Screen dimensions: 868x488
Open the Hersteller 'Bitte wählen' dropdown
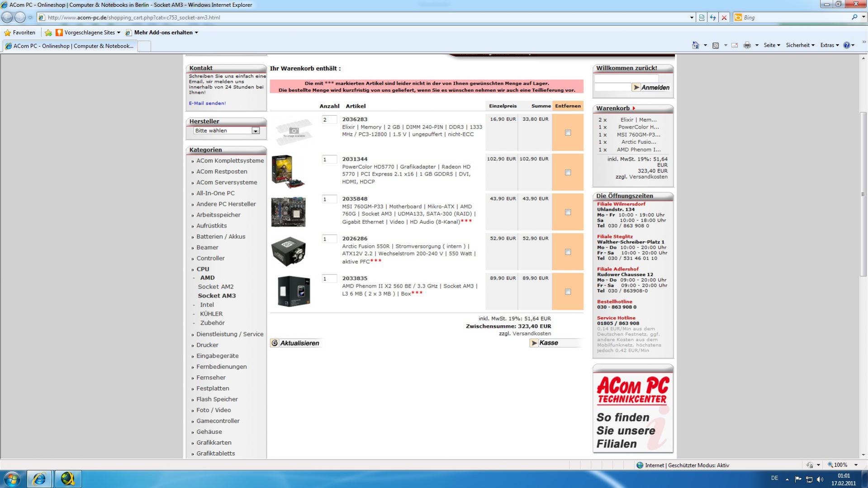click(226, 131)
